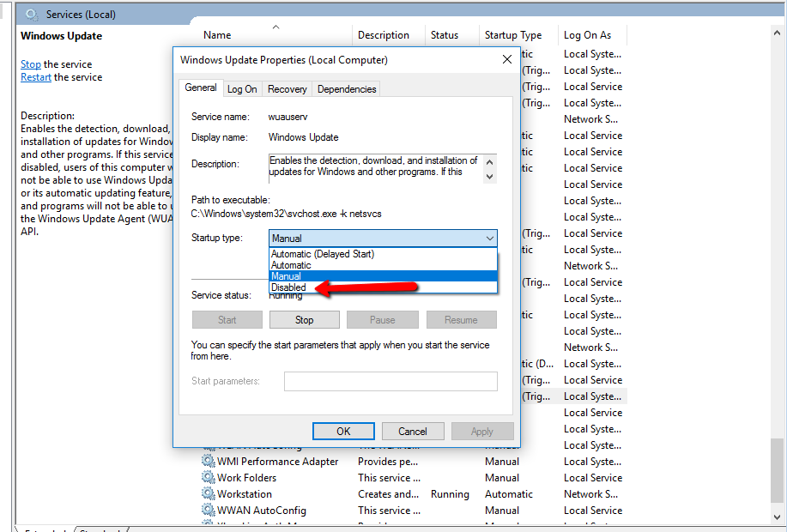
Task: Click the Work Folders service gear icon
Action: tap(208, 477)
